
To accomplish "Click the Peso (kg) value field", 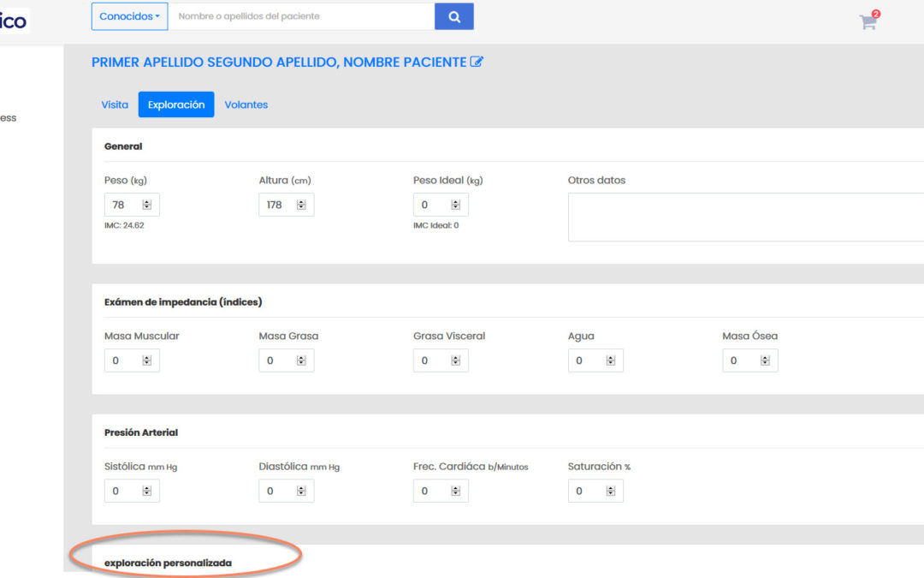I will point(132,205).
